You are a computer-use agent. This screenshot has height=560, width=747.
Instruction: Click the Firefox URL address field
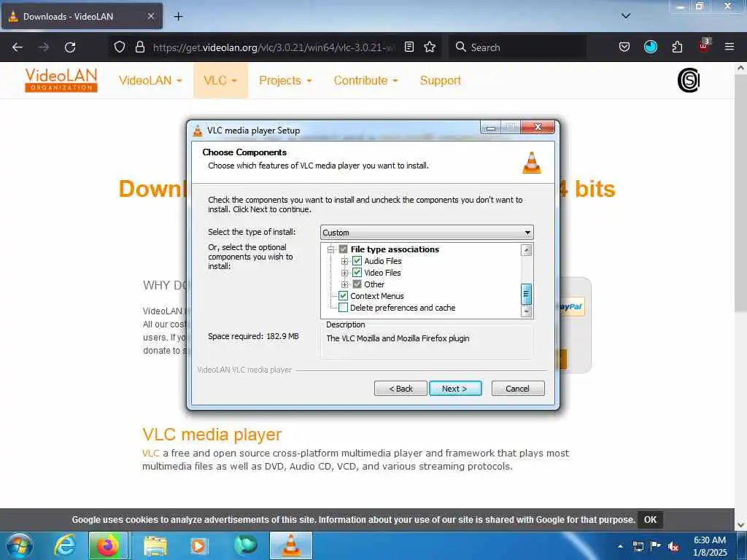click(x=274, y=47)
